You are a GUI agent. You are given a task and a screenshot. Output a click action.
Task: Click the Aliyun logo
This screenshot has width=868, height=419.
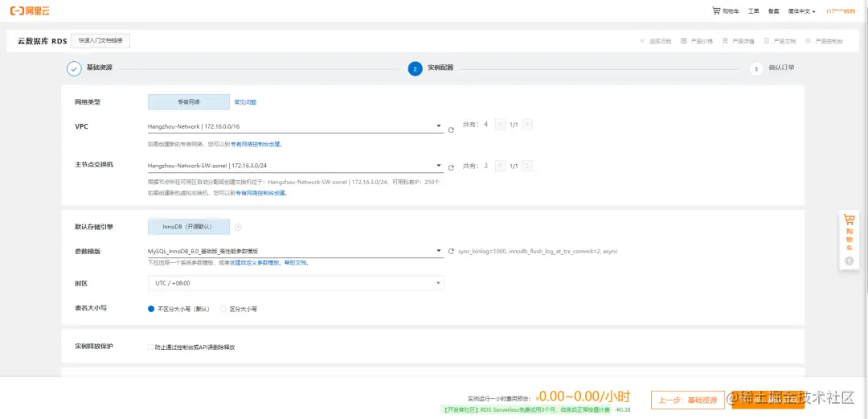pos(30,10)
